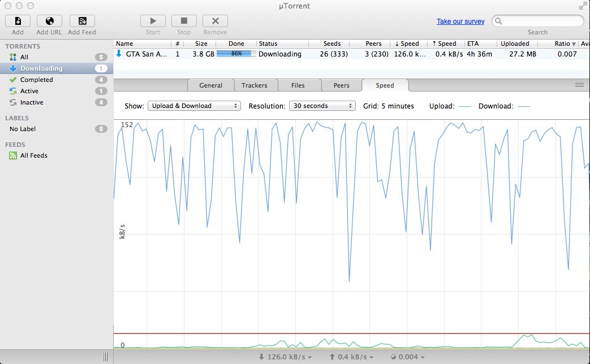Click the Stop square button
The width and height of the screenshot is (590, 364).
184,21
